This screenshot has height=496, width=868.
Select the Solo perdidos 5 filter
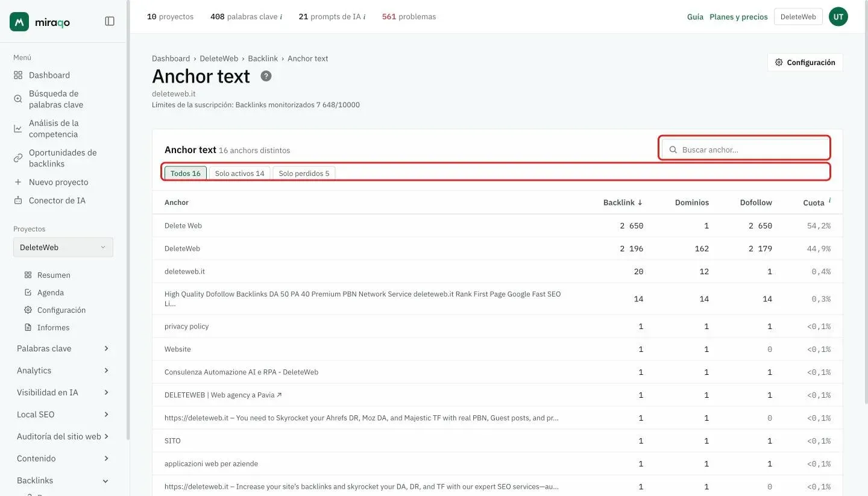[x=304, y=173]
